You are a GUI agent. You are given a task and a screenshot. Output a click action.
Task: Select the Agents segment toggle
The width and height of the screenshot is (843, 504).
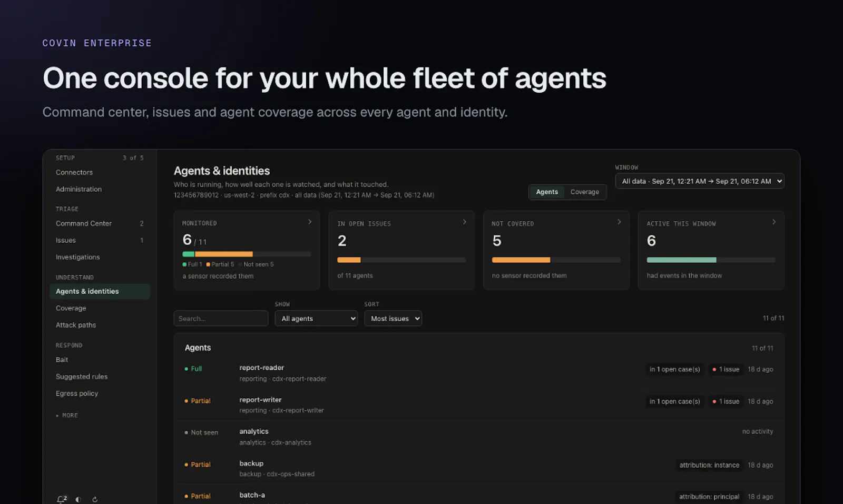click(547, 192)
